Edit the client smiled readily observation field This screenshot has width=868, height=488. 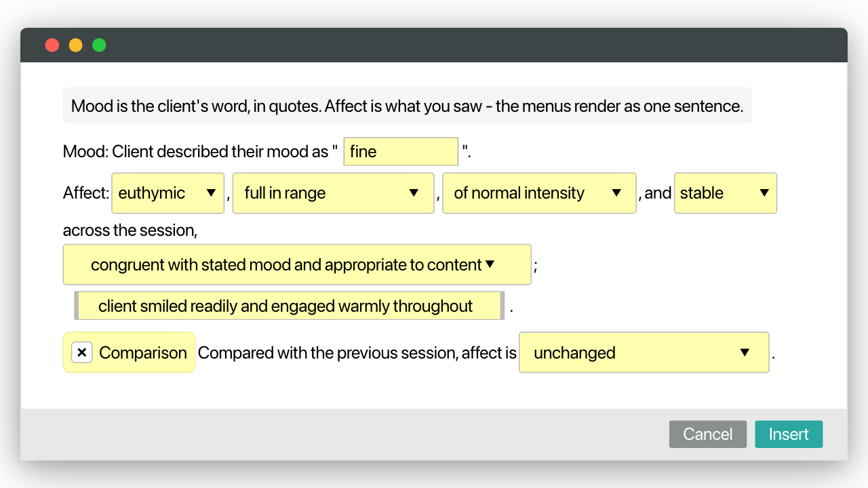click(x=290, y=306)
